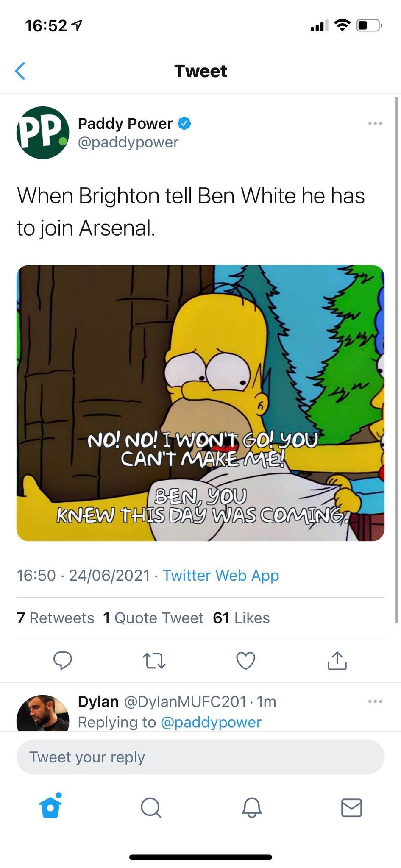Open the Homer Simpson meme image
Image resolution: width=401 pixels, height=868 pixels.
tap(200, 403)
